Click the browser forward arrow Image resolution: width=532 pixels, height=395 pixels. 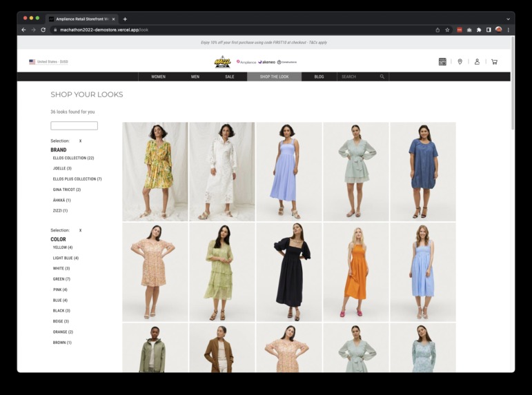33,30
